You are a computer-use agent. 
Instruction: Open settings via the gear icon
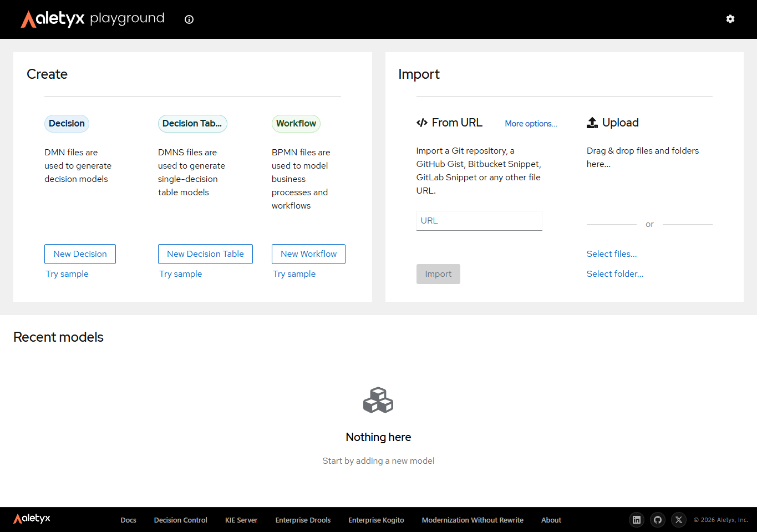pyautogui.click(x=730, y=19)
